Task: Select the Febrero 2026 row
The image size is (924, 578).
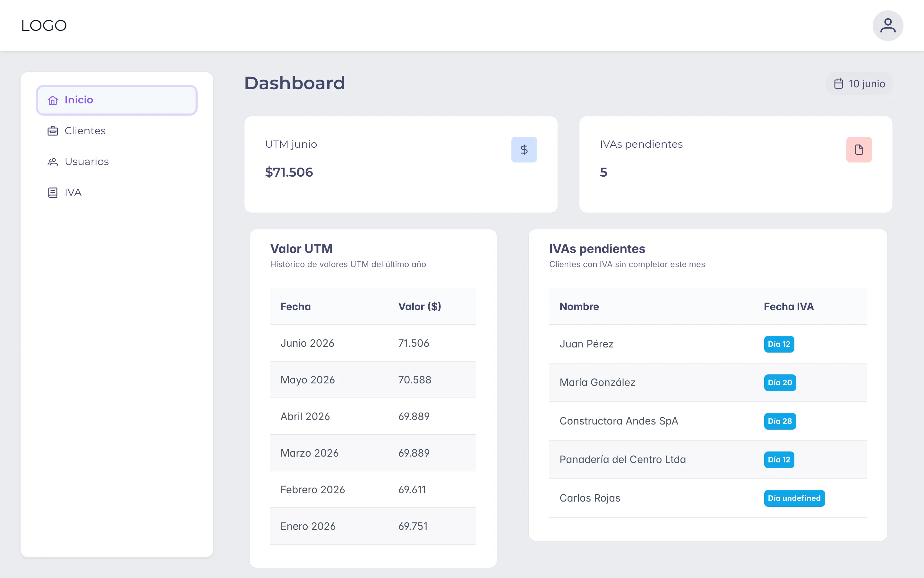Action: 373,490
